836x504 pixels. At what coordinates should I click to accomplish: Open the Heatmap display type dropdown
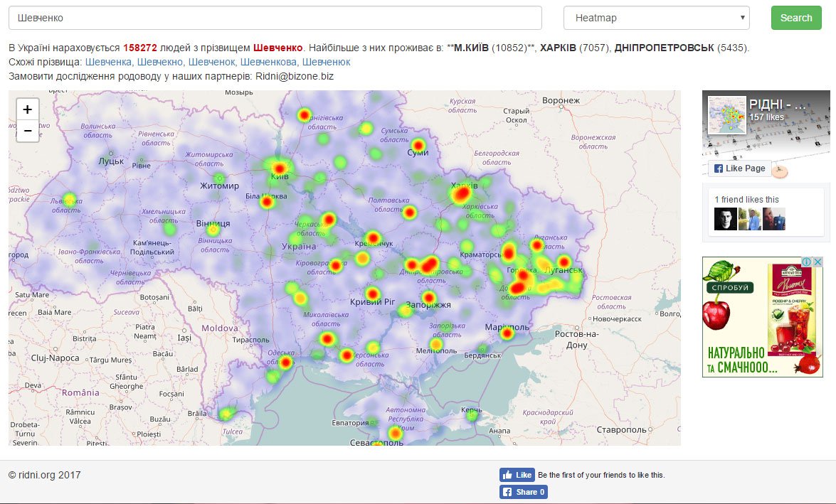[x=656, y=18]
